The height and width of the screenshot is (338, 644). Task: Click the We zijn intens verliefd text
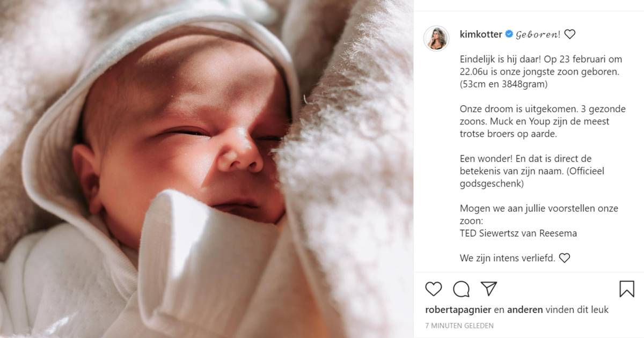click(x=508, y=258)
